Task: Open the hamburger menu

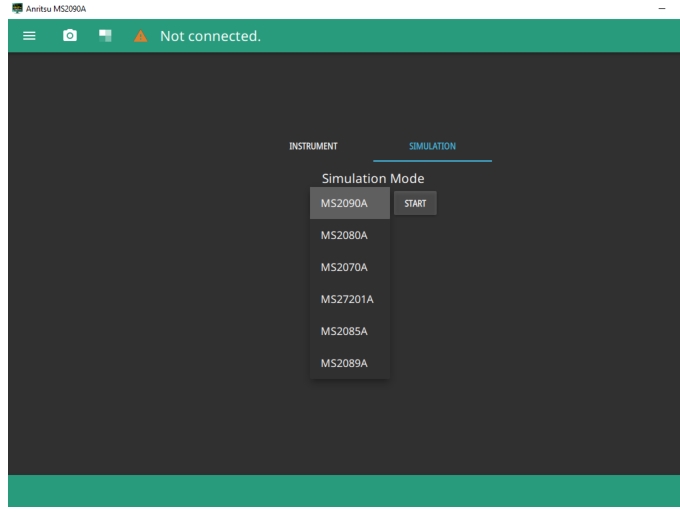Action: coord(29,36)
